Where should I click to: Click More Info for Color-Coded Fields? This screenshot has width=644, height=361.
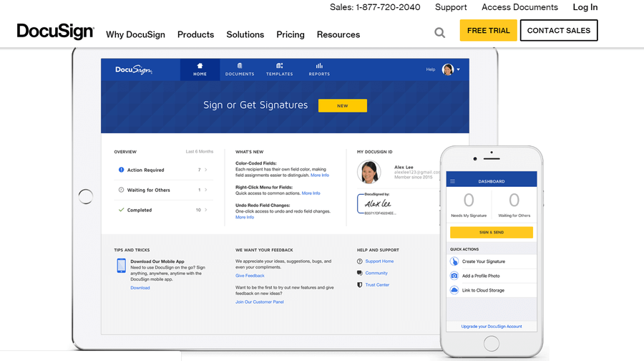point(320,175)
